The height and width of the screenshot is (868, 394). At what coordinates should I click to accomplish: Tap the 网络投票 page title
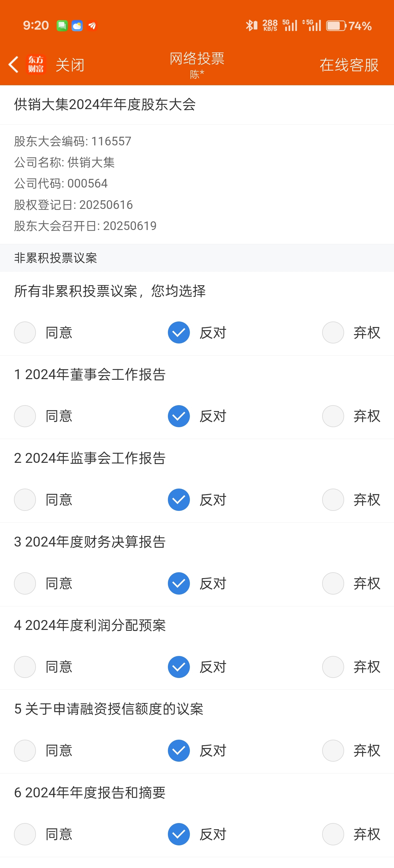197,59
